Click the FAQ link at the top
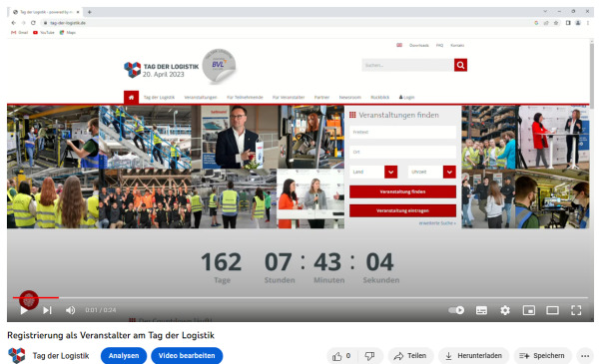 point(439,46)
